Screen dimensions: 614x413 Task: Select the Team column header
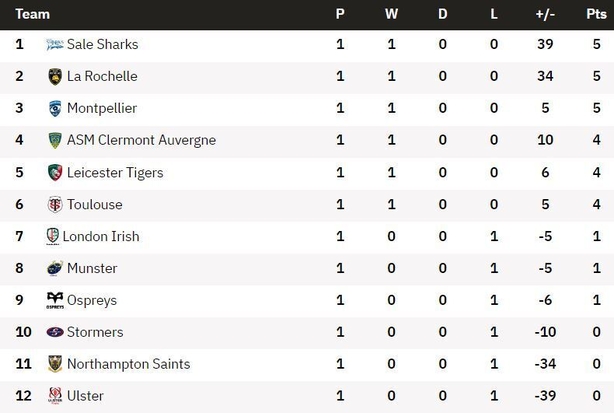(33, 14)
